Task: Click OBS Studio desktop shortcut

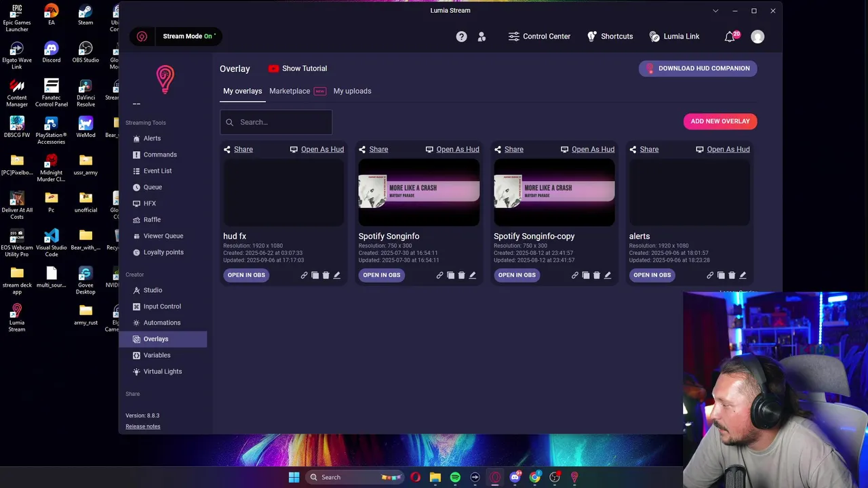Action: tap(85, 52)
